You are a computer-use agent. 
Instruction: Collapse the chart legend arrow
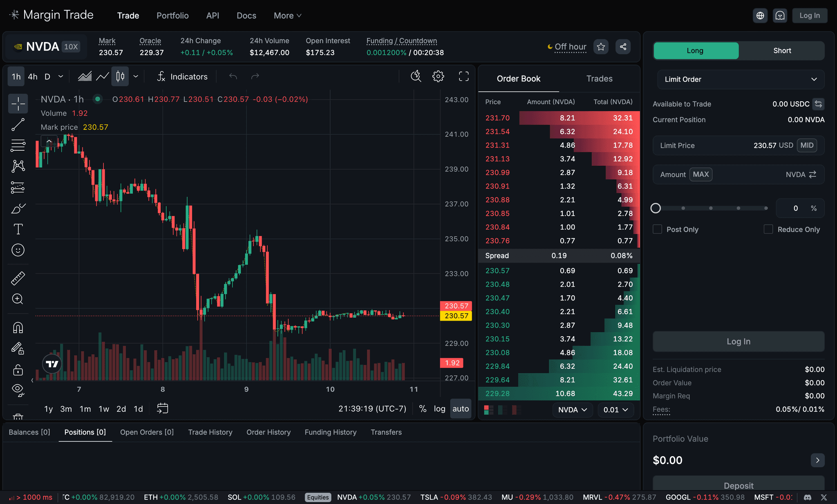(x=49, y=141)
